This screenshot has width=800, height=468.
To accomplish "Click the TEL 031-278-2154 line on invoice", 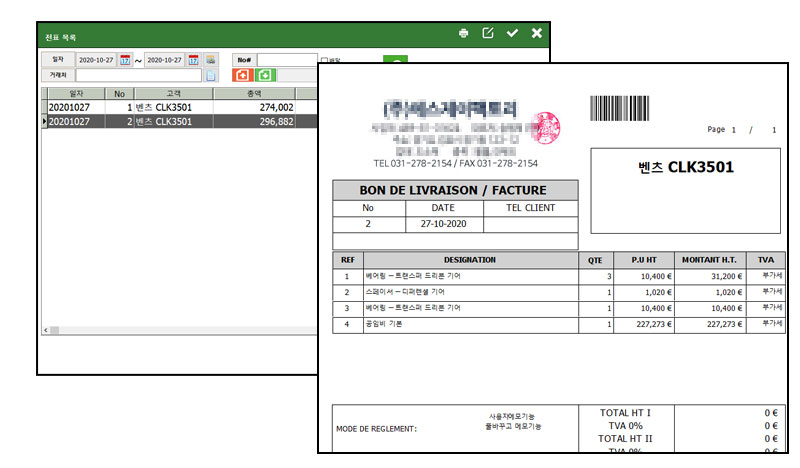I will pos(456,163).
